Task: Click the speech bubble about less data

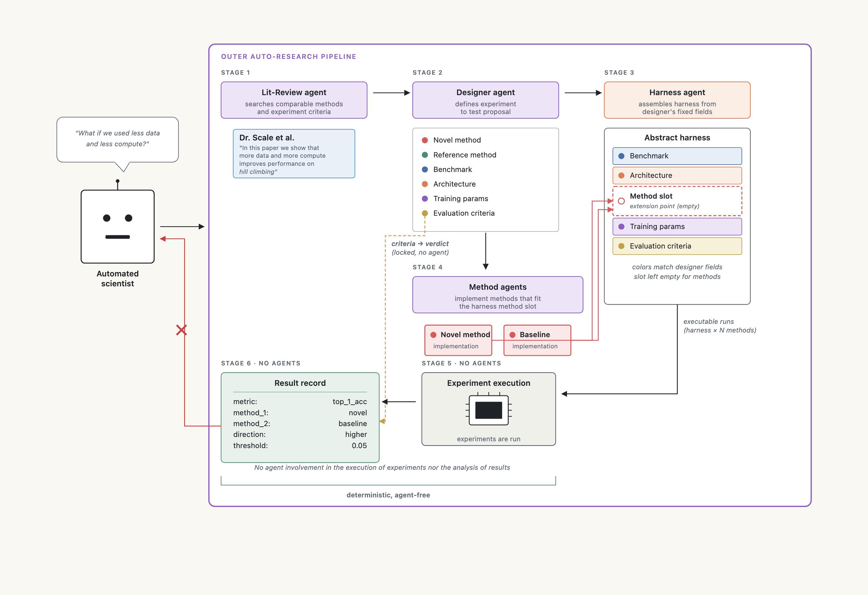Action: click(118, 139)
